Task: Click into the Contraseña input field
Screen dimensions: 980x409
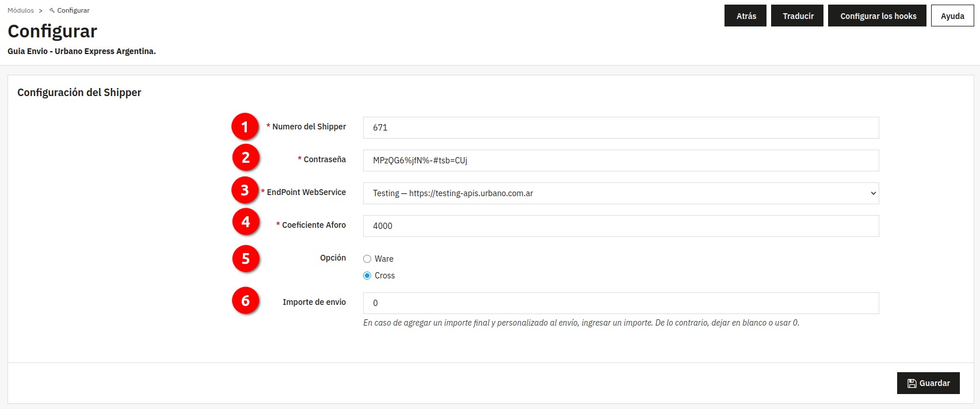Action: point(620,160)
